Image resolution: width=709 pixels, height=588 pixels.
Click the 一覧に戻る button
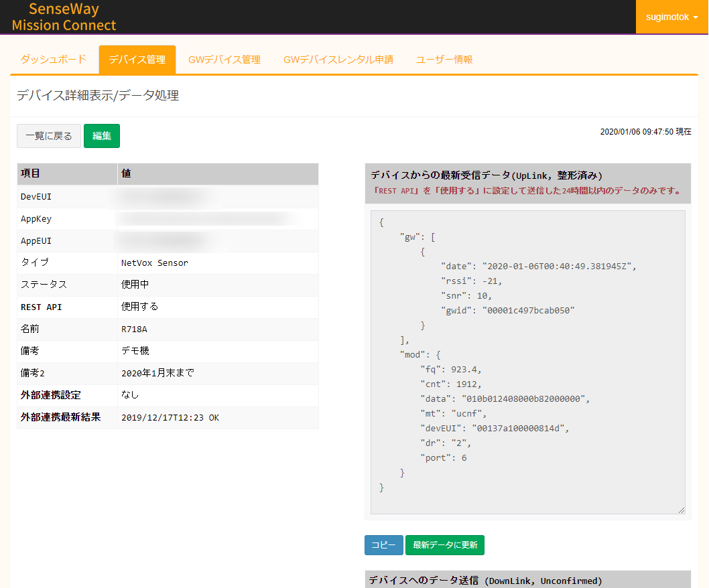pos(49,136)
